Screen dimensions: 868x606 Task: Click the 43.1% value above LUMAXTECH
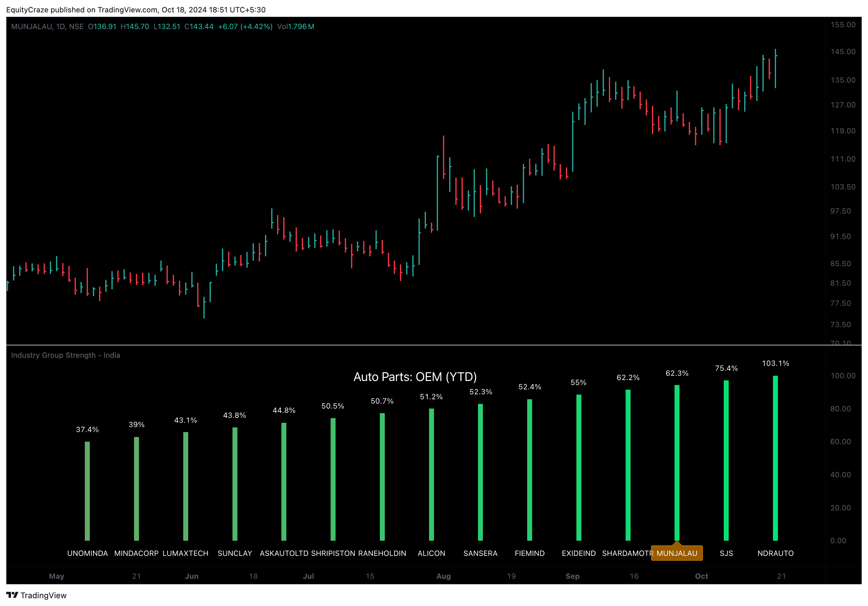[186, 420]
